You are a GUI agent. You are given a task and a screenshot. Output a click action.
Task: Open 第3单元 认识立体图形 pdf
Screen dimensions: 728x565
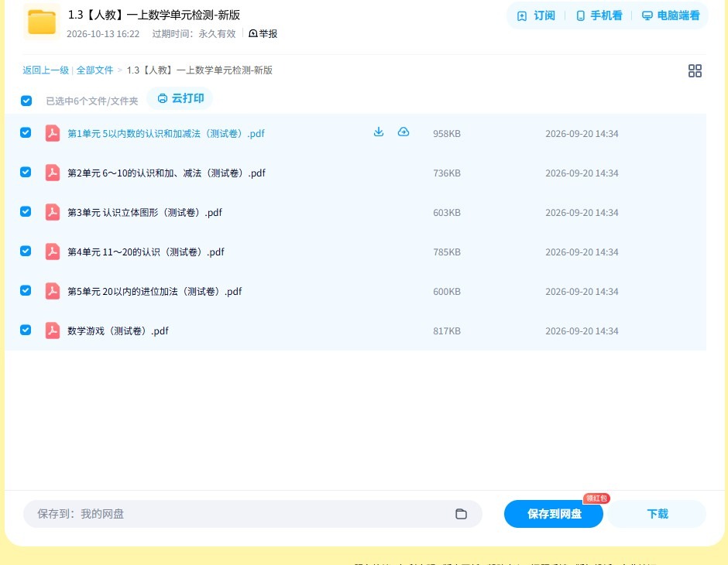tap(145, 212)
